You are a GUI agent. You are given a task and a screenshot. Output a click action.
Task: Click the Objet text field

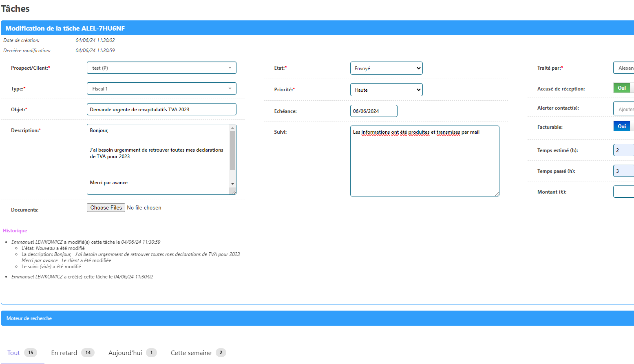click(161, 110)
